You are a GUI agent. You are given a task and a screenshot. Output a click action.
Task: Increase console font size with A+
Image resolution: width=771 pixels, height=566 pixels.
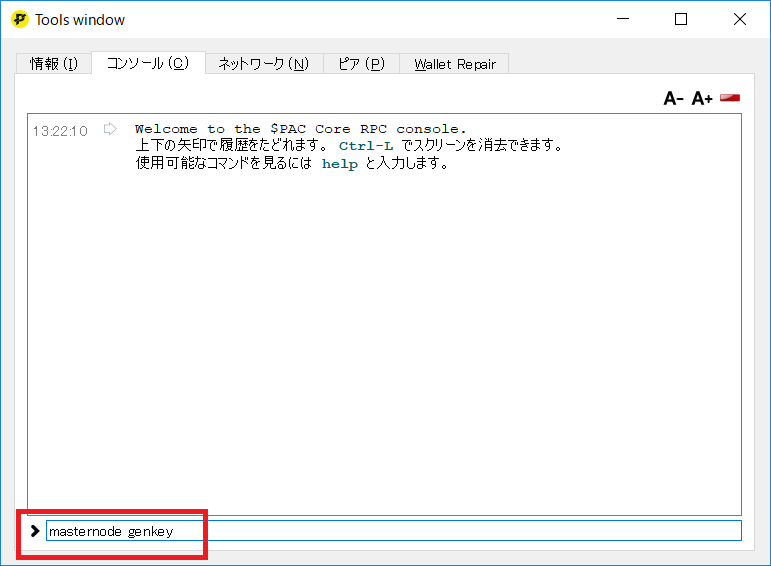(702, 98)
